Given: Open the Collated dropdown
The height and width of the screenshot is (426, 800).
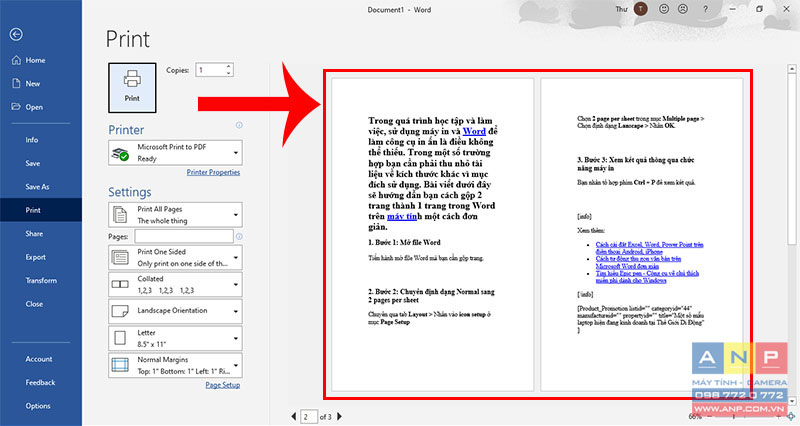Looking at the screenshot, I should click(x=175, y=284).
